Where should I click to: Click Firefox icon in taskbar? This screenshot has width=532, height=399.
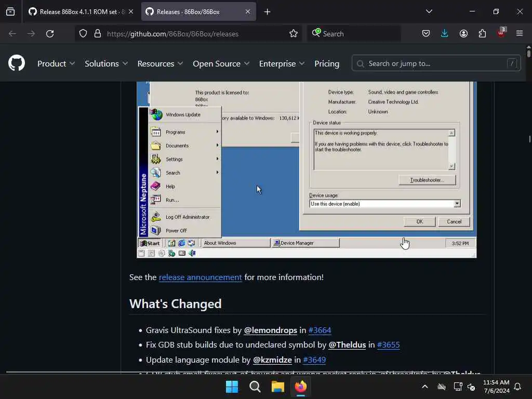(x=301, y=387)
